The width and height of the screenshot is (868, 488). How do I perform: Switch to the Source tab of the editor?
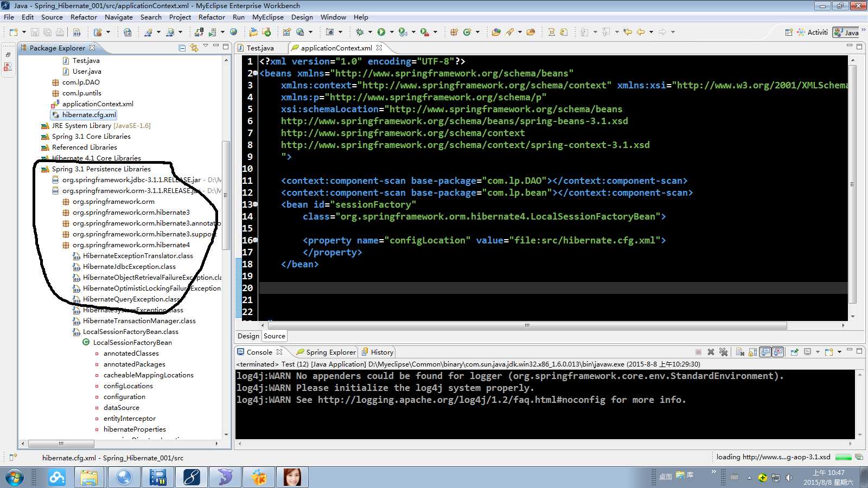click(275, 336)
